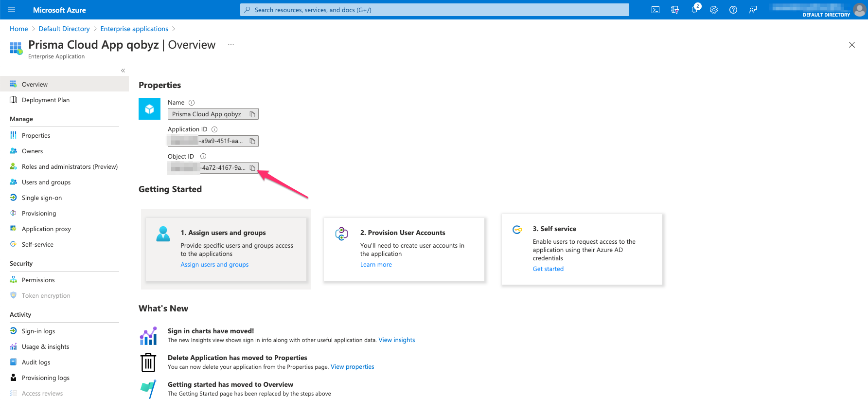Focus the search resources box
Image resolution: width=868 pixels, height=417 pixels.
pyautogui.click(x=434, y=10)
